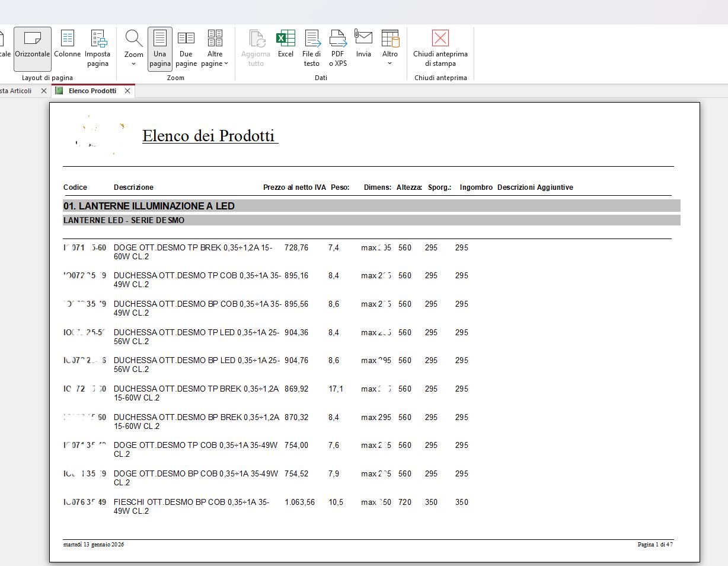Screen dimensions: 728x566
Task: Click Chiudi anteprima di stampa
Action: (x=440, y=49)
